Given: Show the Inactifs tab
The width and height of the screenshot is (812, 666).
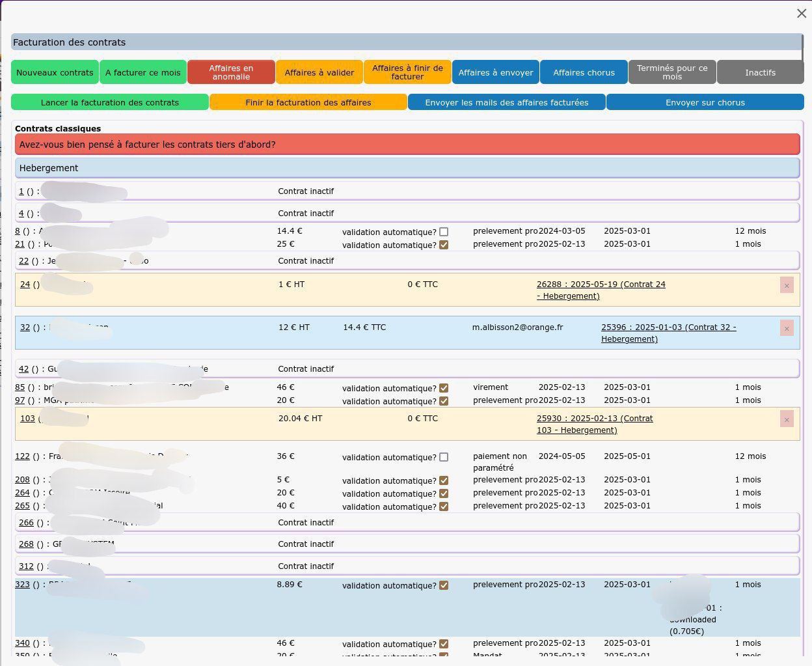Looking at the screenshot, I should (760, 72).
